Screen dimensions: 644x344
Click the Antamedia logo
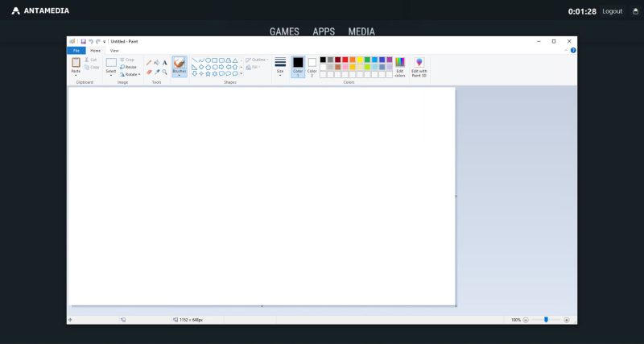[x=40, y=10]
